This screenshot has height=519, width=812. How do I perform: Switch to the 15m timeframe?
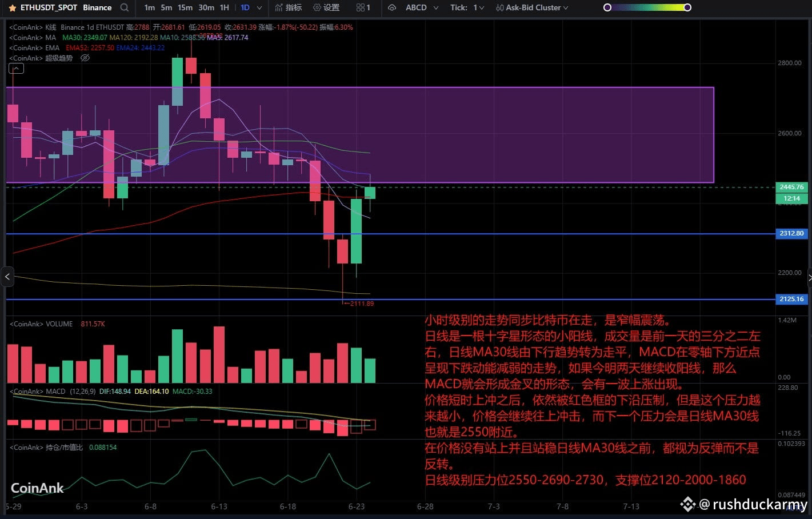pyautogui.click(x=185, y=7)
